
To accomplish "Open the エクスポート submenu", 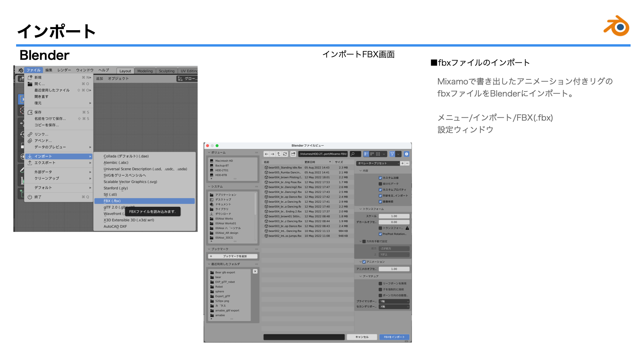I will (x=59, y=163).
